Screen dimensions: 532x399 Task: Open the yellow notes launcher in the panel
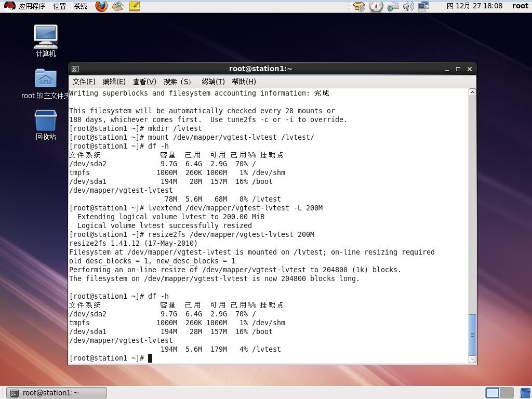(135, 6)
